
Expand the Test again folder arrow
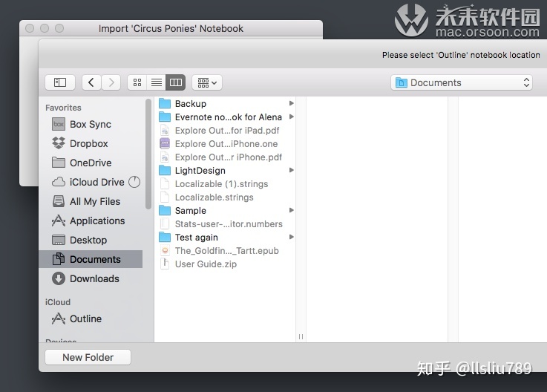point(291,237)
